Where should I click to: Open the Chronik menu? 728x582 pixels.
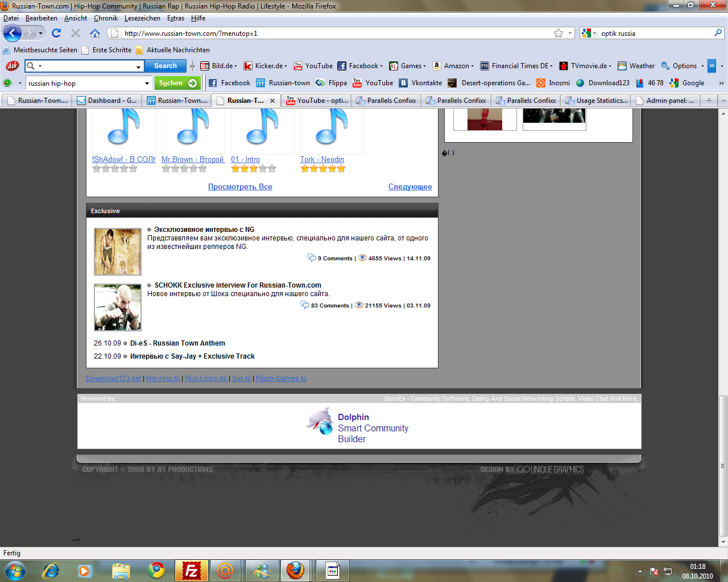106,18
